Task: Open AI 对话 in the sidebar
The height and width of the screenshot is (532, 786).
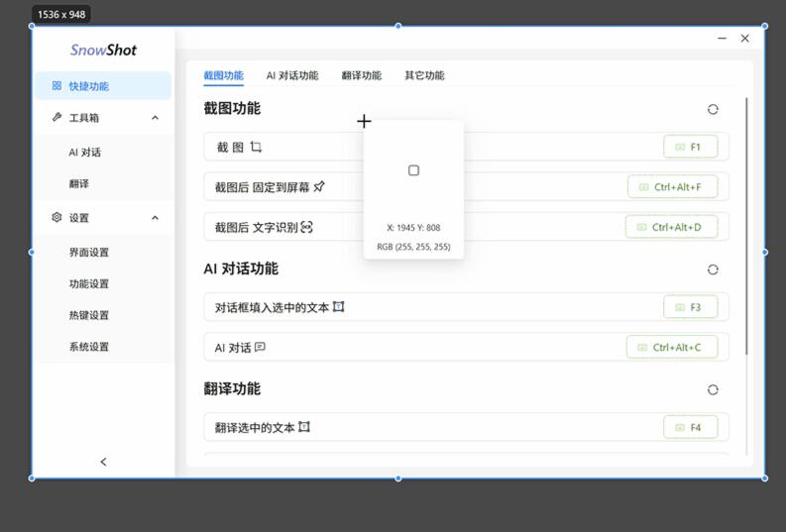Action: coord(84,153)
